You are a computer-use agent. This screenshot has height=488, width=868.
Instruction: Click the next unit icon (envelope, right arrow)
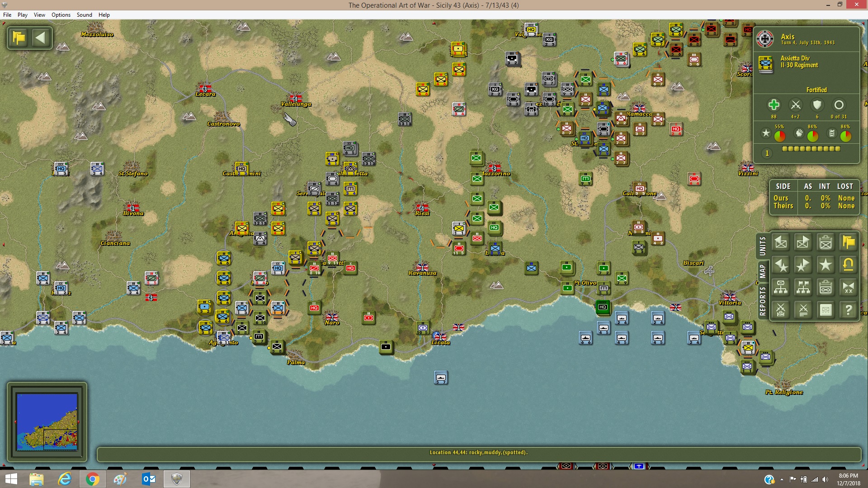pyautogui.click(x=803, y=243)
